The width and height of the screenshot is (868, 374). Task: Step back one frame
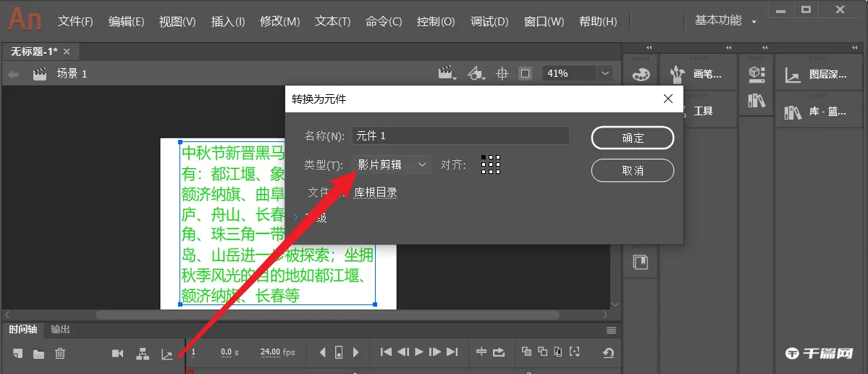[x=403, y=352]
